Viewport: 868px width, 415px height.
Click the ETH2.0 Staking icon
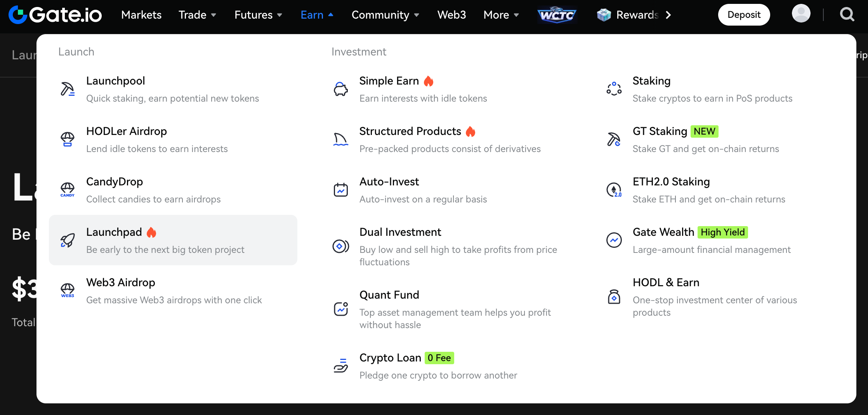pos(614,190)
